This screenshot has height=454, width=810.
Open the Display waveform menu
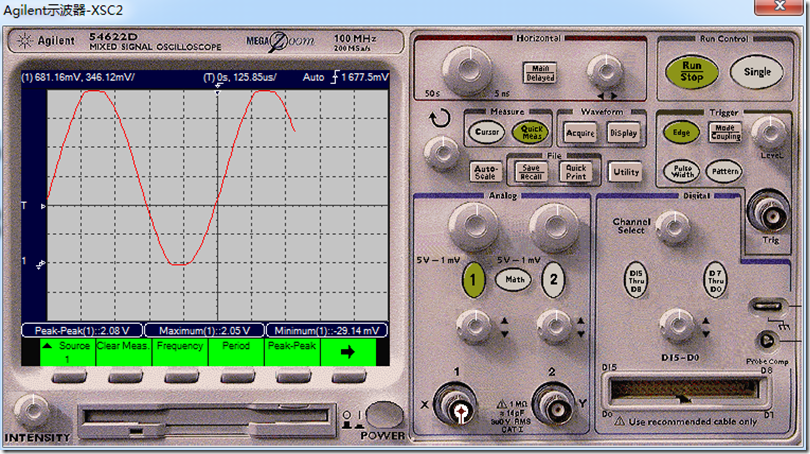[623, 133]
